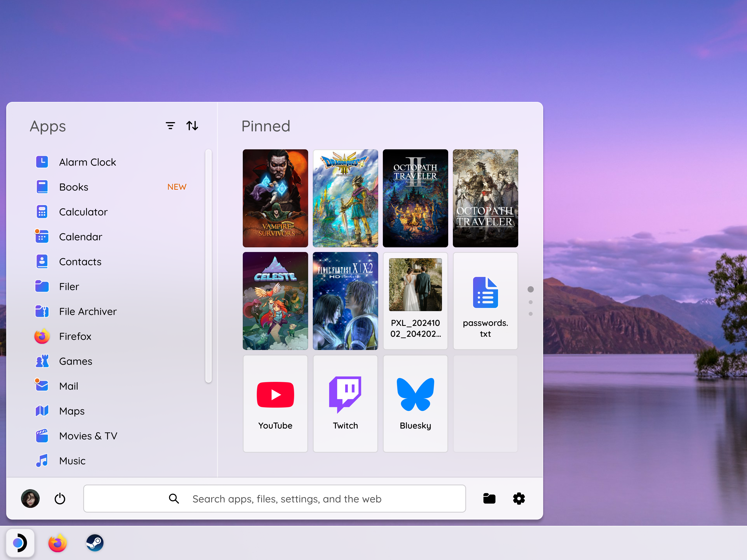Open passwords.txt from the Pinned grid
747x560 pixels.
485,301
